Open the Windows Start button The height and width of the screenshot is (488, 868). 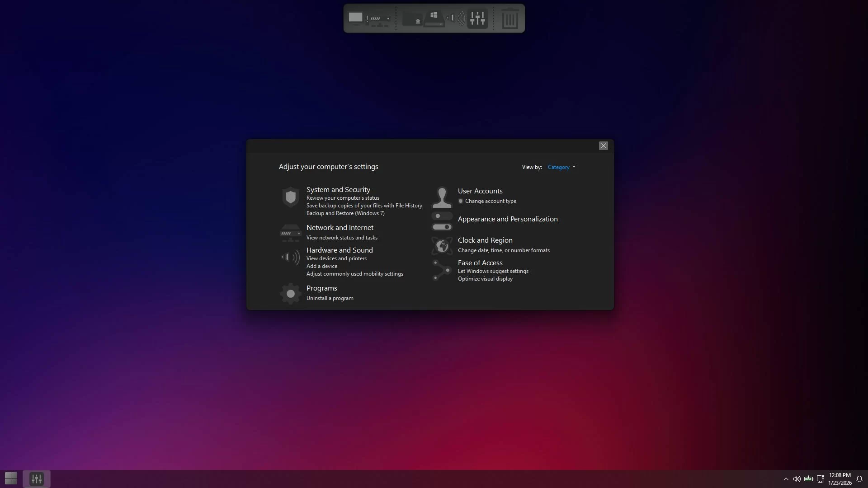[x=11, y=479]
